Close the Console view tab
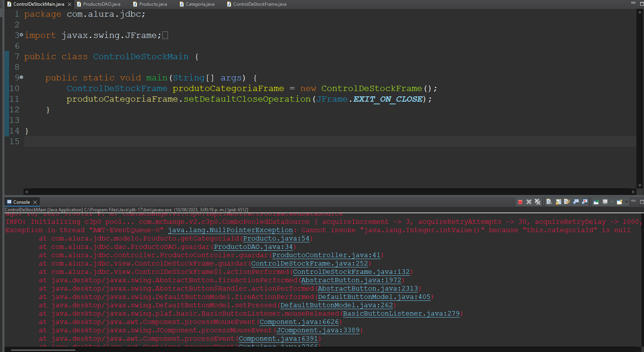 tap(35, 202)
